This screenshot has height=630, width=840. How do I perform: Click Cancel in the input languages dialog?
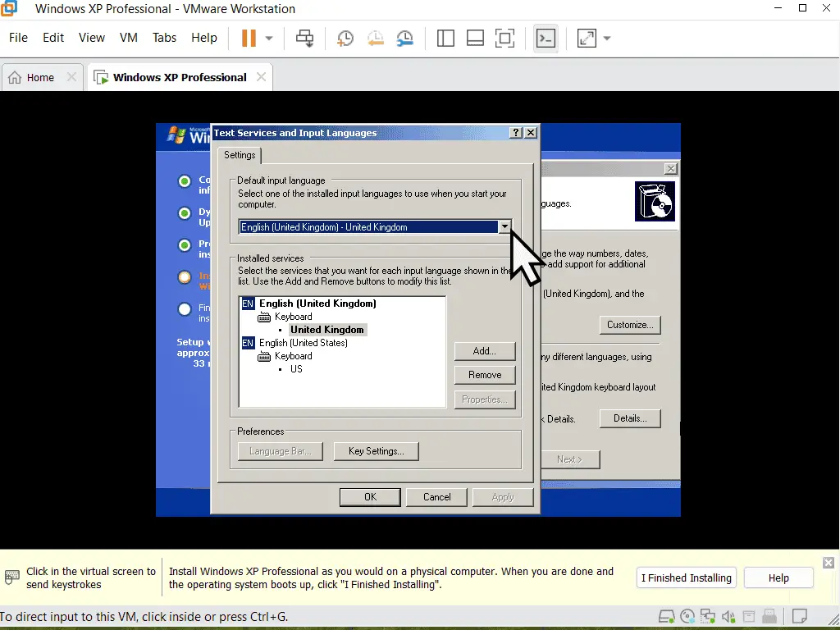437,497
